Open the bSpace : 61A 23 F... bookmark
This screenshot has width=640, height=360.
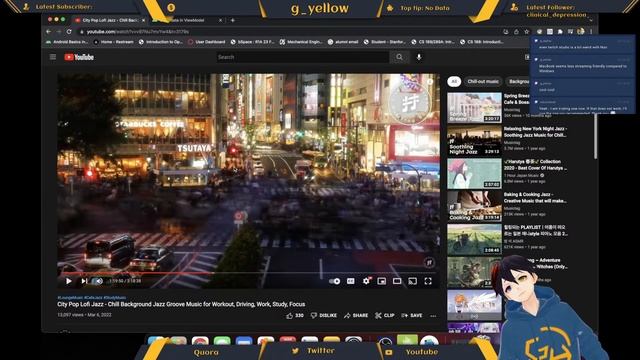252,42
